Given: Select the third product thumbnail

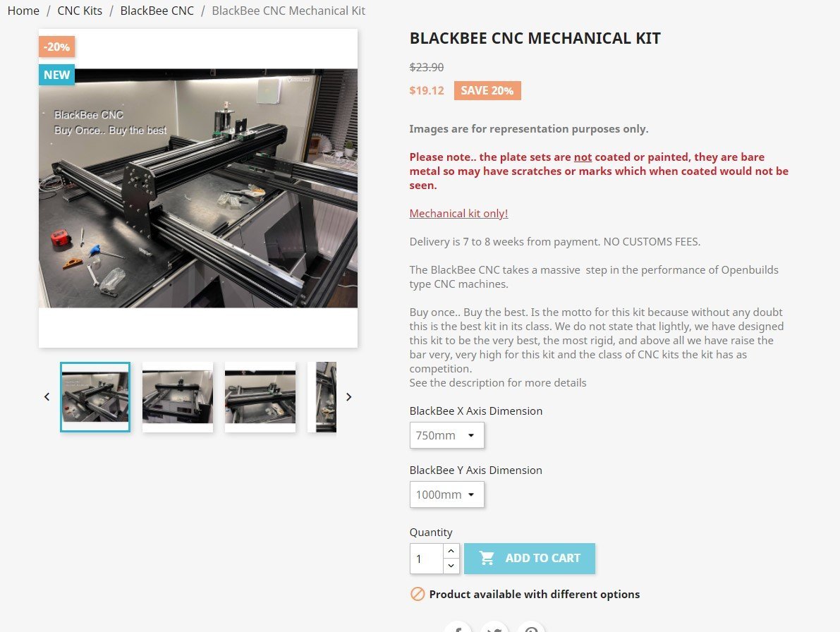Looking at the screenshot, I should coord(260,397).
